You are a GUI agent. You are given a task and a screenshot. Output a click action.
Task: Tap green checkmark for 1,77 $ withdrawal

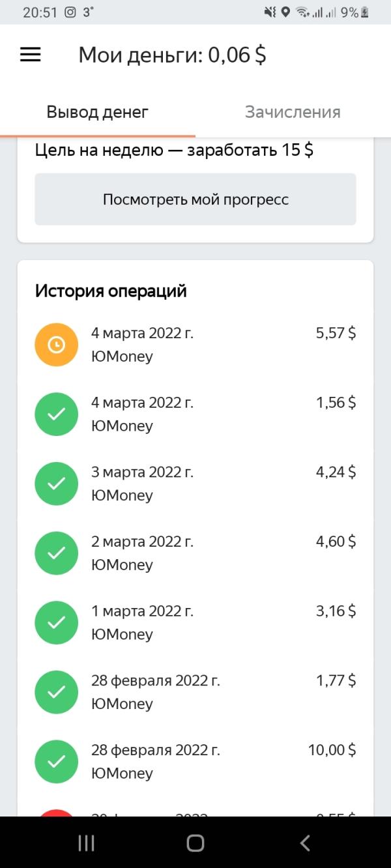pos(57,692)
